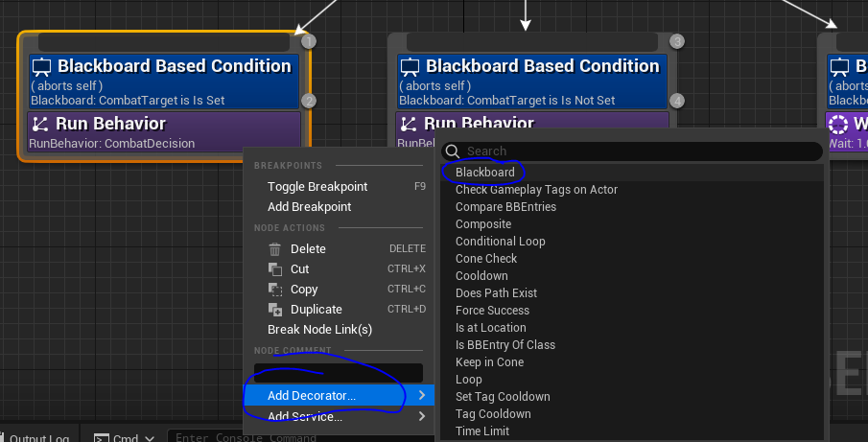Screen dimensions: 868x442
Task: Click Run Behavior icon on second node
Action: point(408,124)
